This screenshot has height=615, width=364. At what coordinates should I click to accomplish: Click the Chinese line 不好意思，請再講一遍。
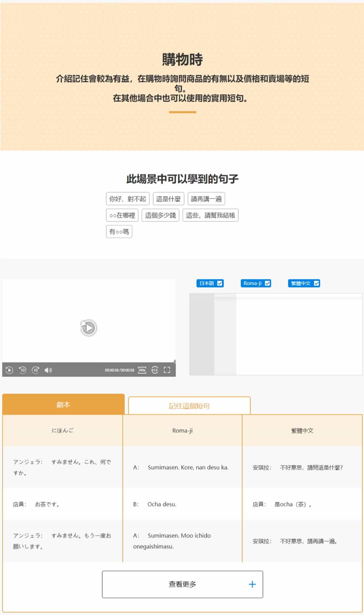pos(308,541)
